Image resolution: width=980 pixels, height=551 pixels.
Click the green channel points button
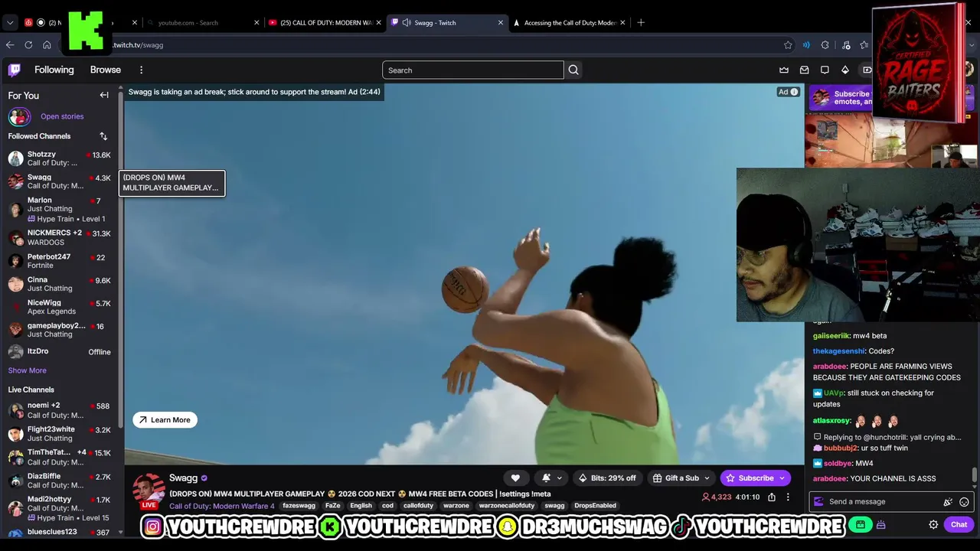[x=861, y=525]
